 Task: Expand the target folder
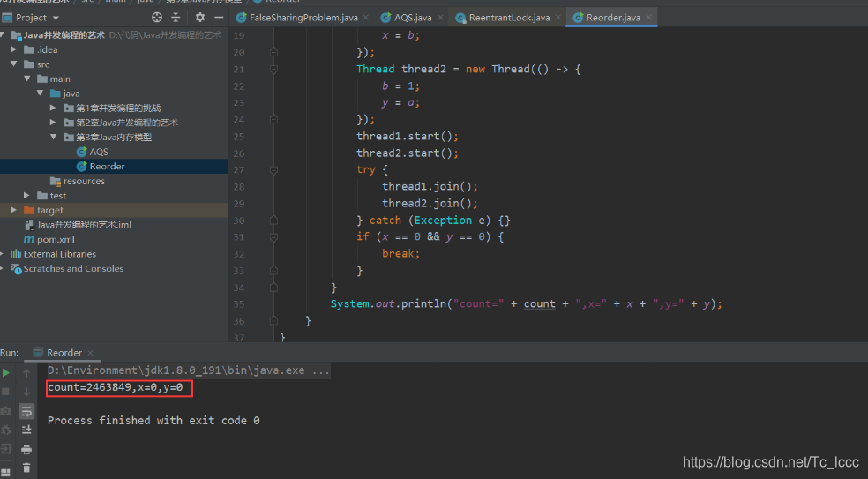[x=14, y=210]
